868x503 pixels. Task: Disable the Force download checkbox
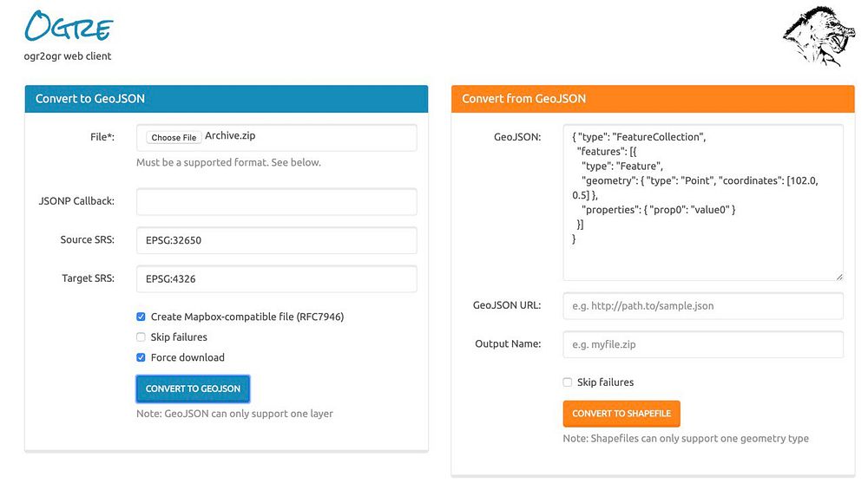click(x=141, y=357)
